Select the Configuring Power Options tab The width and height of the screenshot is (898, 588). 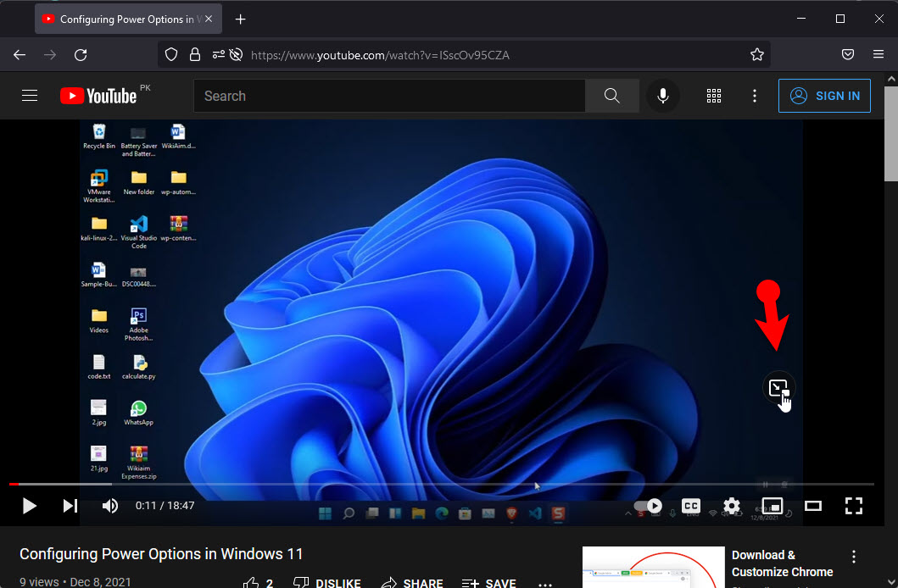point(128,19)
